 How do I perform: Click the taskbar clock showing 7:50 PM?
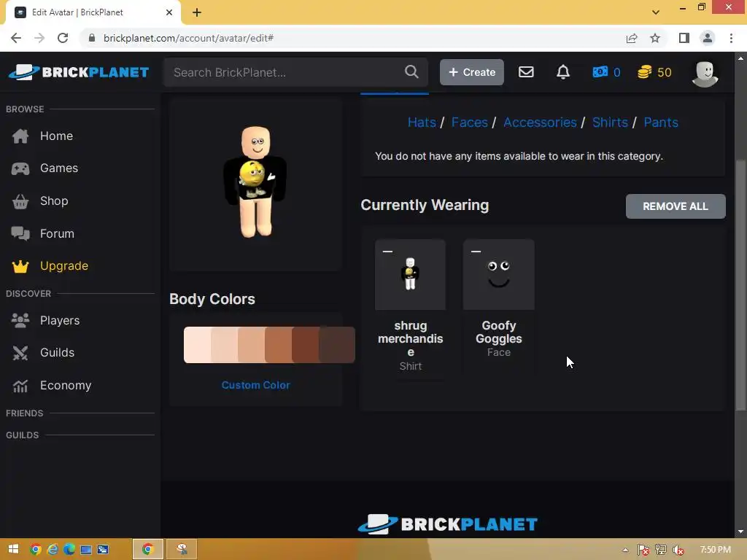(x=715, y=550)
